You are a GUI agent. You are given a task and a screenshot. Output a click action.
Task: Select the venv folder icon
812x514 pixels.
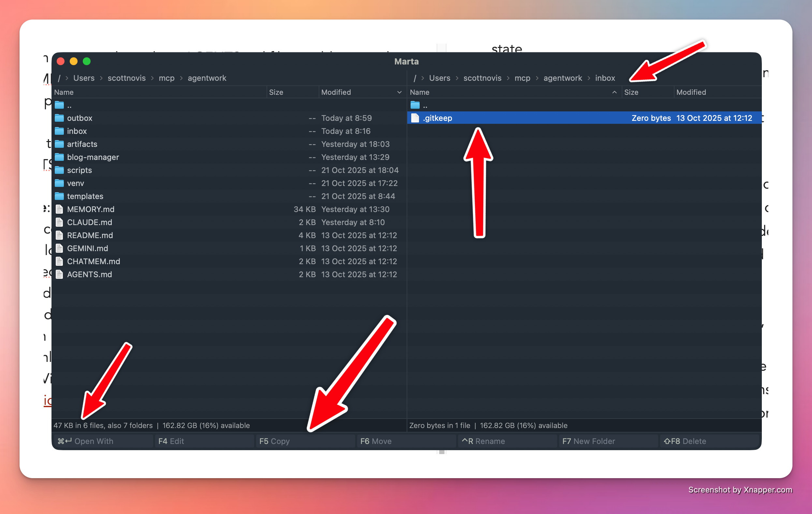tap(59, 183)
